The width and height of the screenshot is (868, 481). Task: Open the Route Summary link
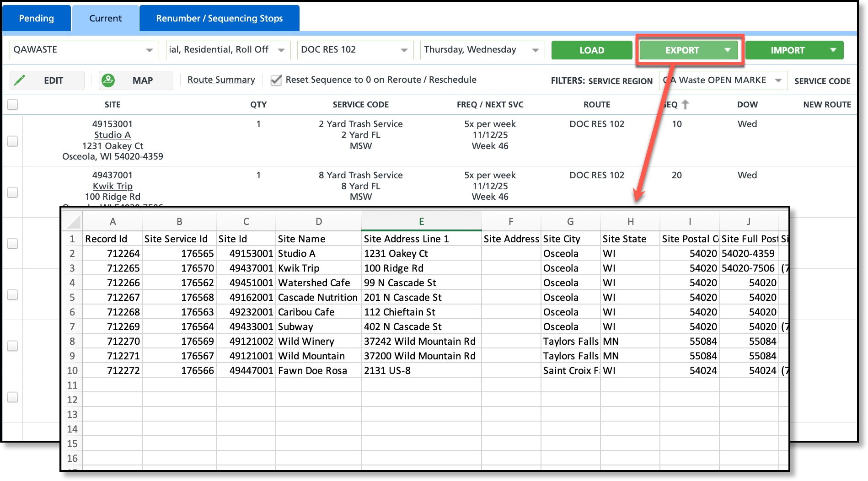coord(221,80)
